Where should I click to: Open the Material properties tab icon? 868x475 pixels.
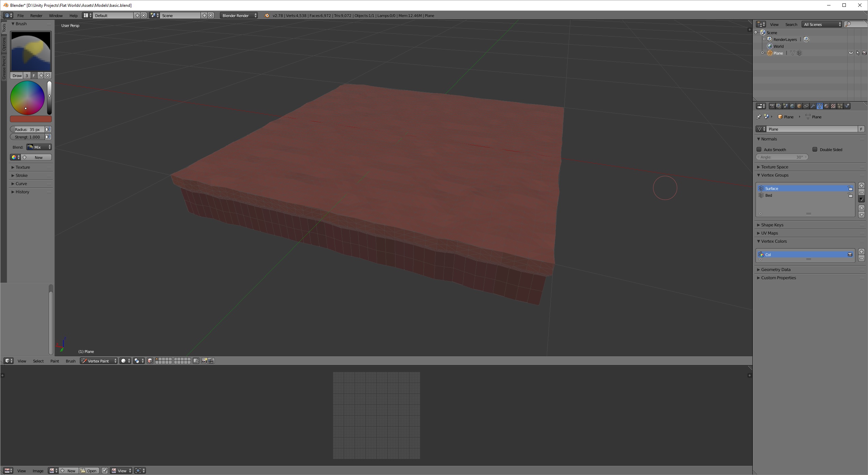click(x=826, y=106)
